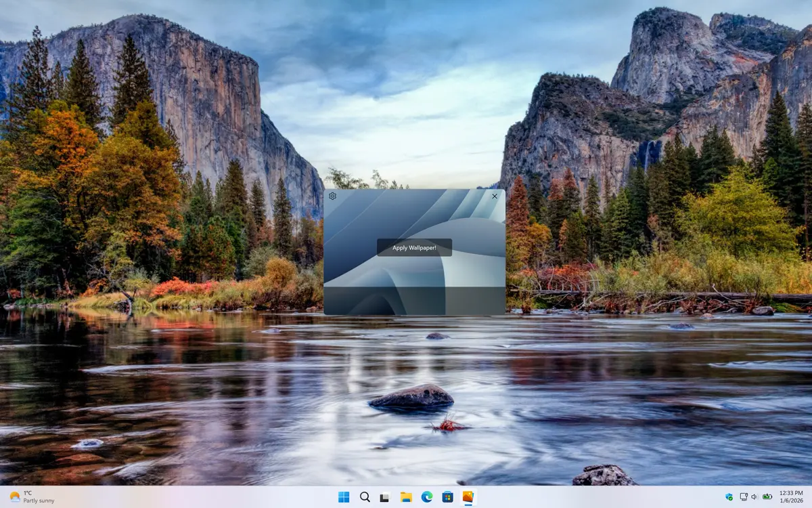Click the battery charging tray icon
Viewport: 812px width, 508px height.
point(767,497)
